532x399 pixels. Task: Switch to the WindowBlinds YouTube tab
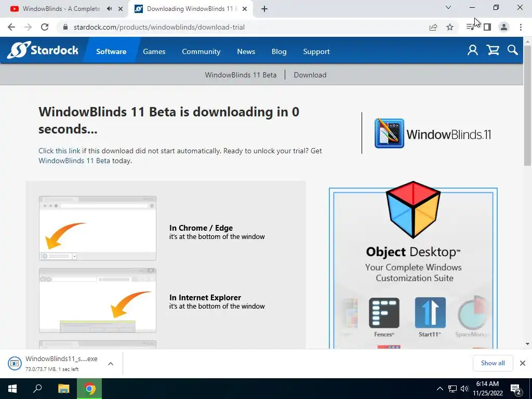(x=61, y=9)
